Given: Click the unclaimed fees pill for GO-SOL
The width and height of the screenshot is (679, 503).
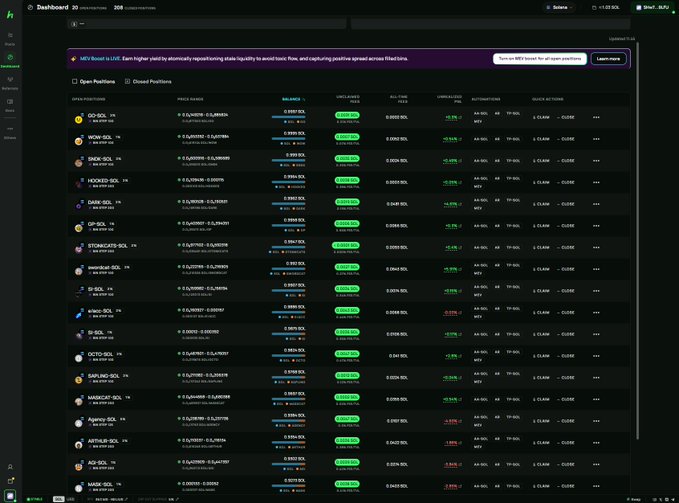Looking at the screenshot, I should tap(347, 115).
